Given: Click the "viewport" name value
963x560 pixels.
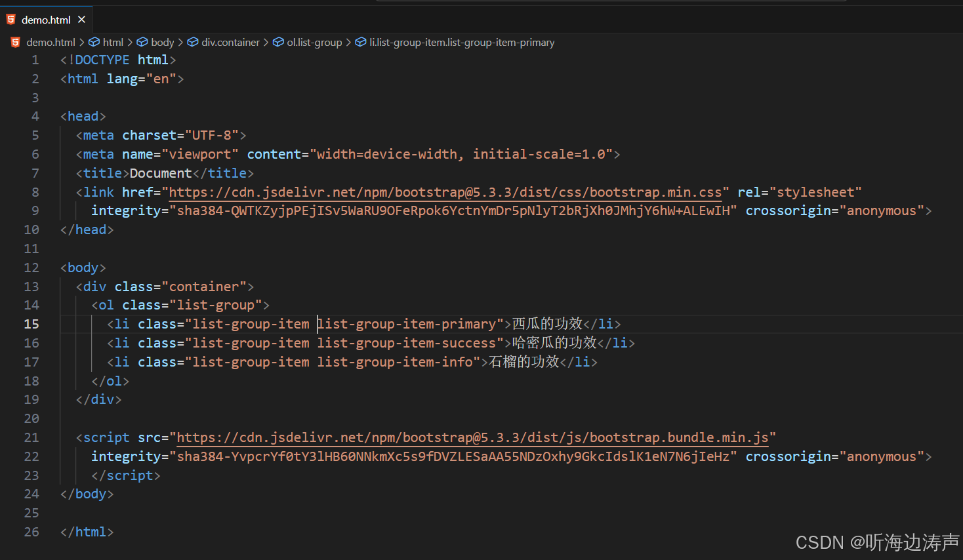Looking at the screenshot, I should (200, 154).
